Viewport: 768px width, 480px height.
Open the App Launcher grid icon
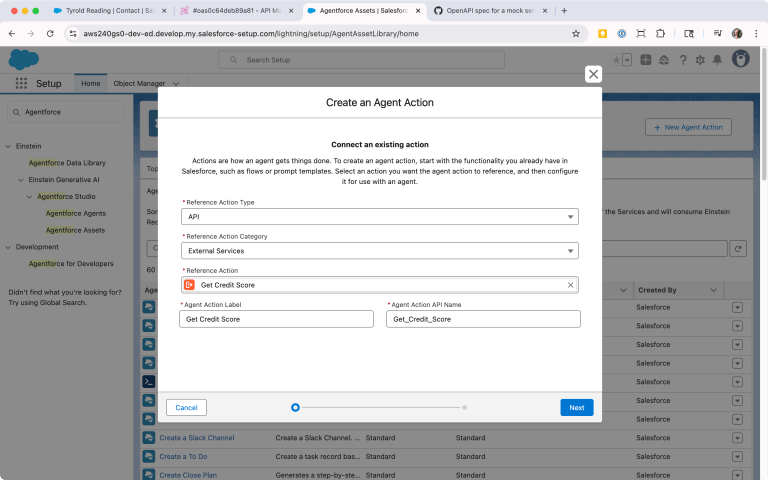click(21, 83)
